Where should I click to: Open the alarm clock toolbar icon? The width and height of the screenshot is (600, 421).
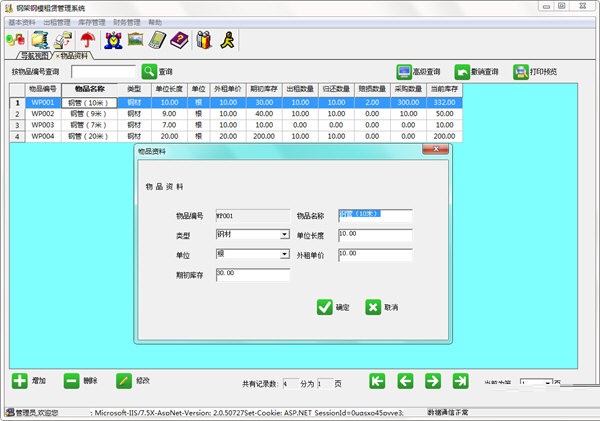pos(113,40)
